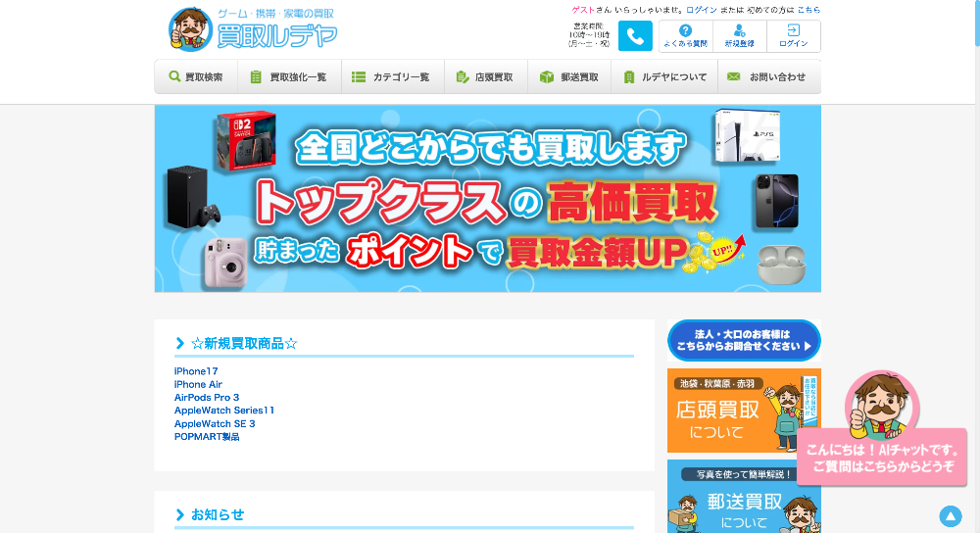This screenshot has width=980, height=533.
Task: Click the 新規登録 registration icon
Action: [740, 36]
